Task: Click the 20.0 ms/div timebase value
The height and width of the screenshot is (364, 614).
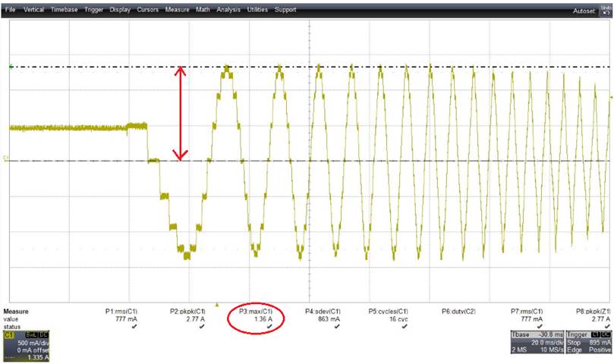Action: [547, 342]
